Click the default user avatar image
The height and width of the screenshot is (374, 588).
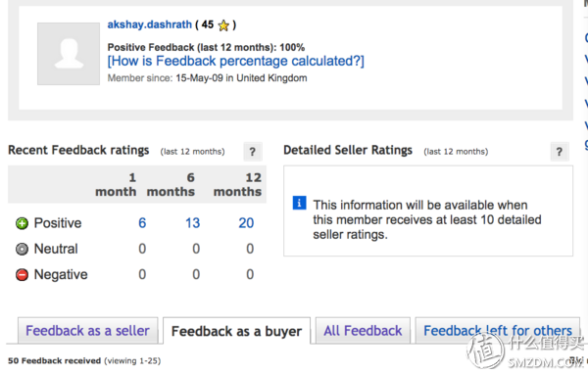pos(69,54)
